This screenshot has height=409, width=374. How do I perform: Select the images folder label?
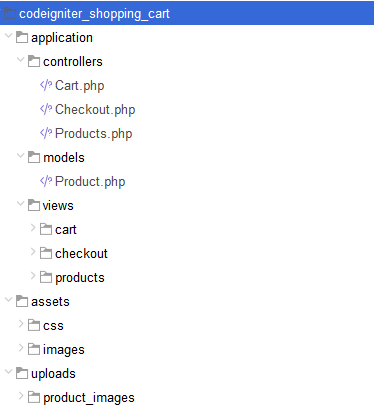(x=64, y=350)
